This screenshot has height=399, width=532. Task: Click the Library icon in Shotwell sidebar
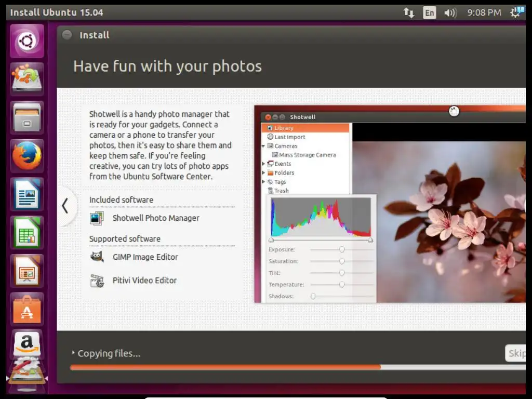270,128
